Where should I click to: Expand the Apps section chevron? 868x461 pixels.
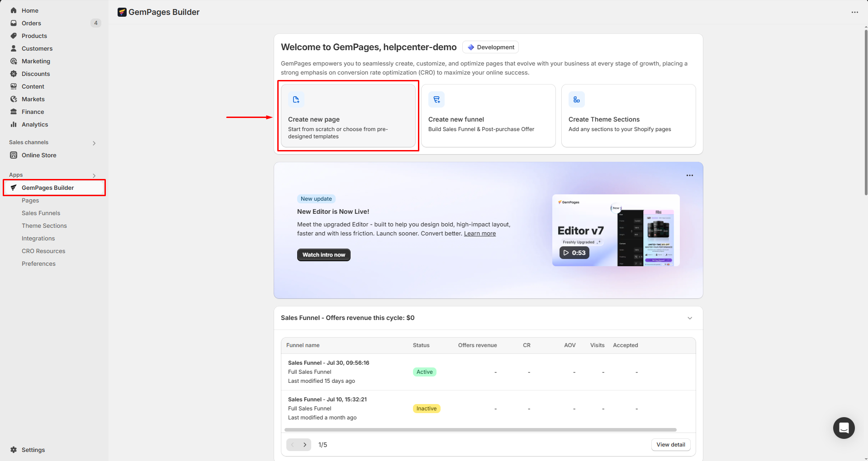[94, 175]
